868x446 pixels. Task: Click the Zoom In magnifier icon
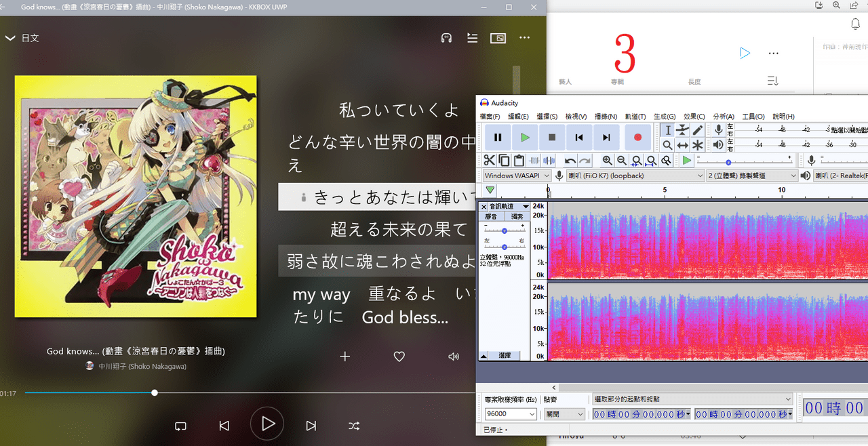(x=607, y=161)
